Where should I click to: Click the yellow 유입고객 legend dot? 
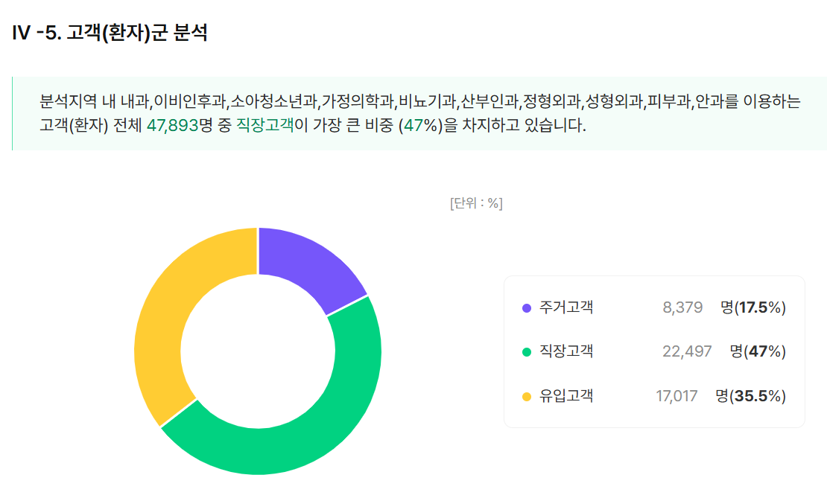pyautogui.click(x=527, y=396)
